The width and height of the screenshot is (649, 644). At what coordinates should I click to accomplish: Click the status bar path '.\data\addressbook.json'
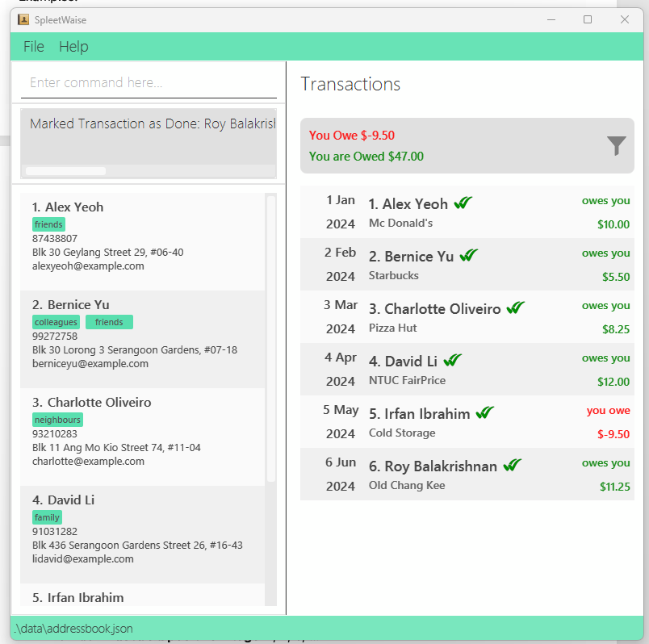pyautogui.click(x=73, y=629)
